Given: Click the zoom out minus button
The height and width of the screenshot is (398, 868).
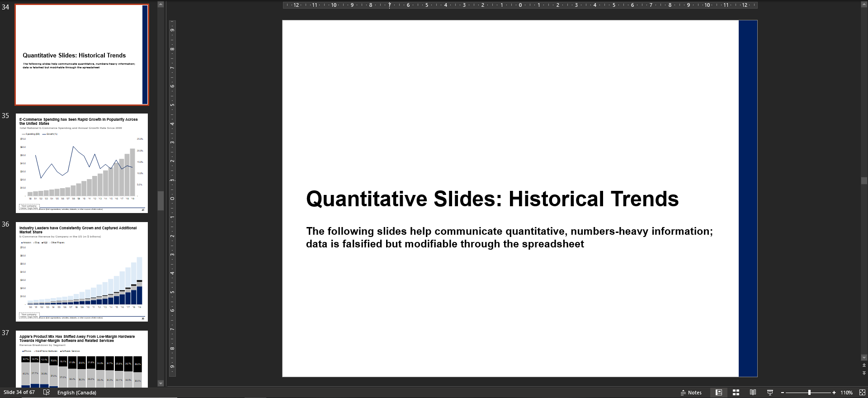Looking at the screenshot, I should [783, 393].
